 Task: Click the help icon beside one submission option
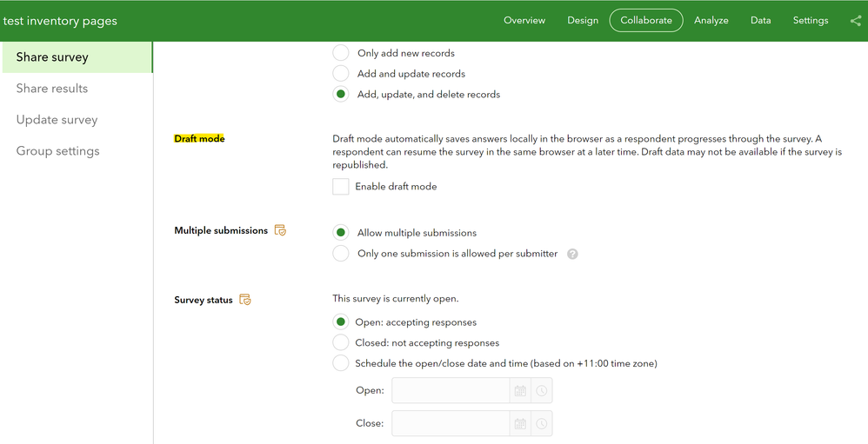572,254
